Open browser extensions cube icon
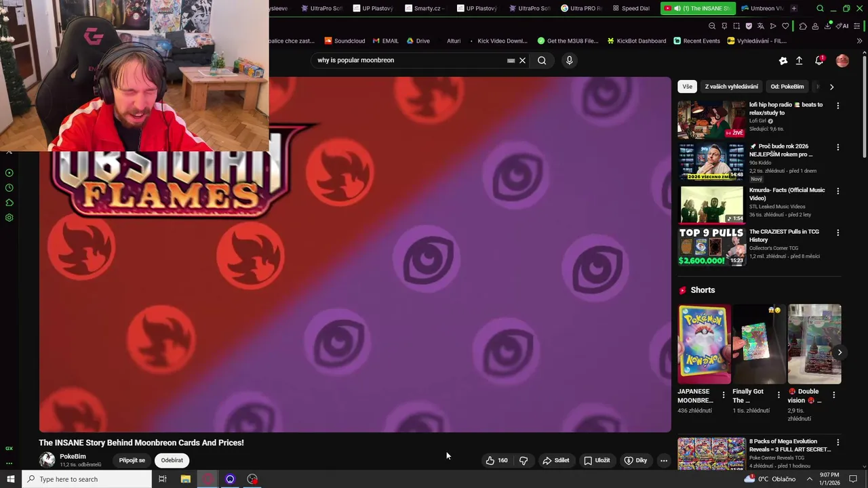 [803, 26]
